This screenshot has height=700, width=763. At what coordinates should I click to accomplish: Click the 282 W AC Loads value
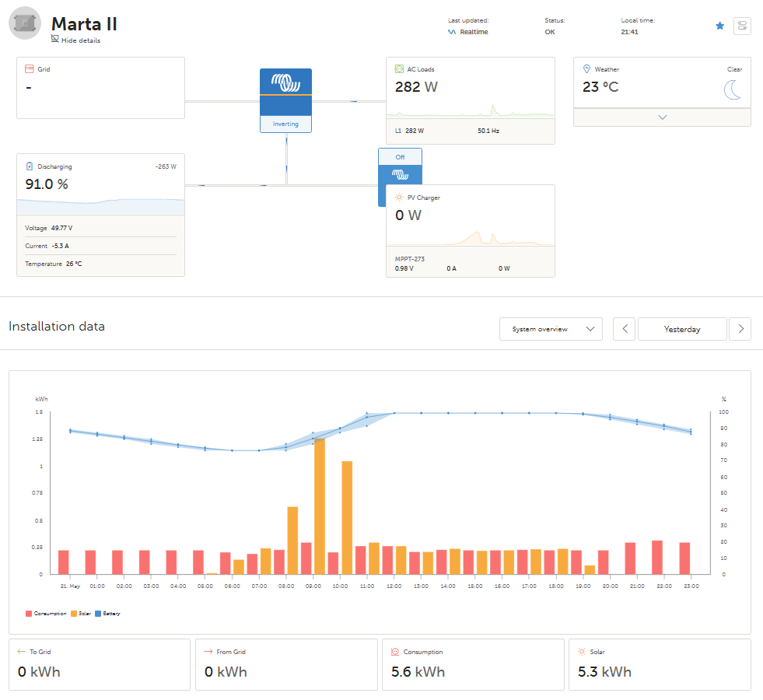416,87
